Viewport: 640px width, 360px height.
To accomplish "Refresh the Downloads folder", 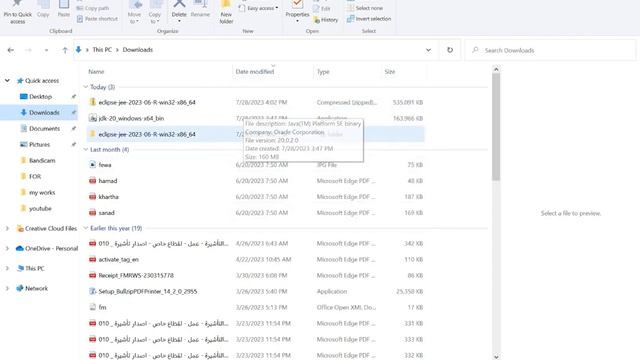I will [450, 50].
